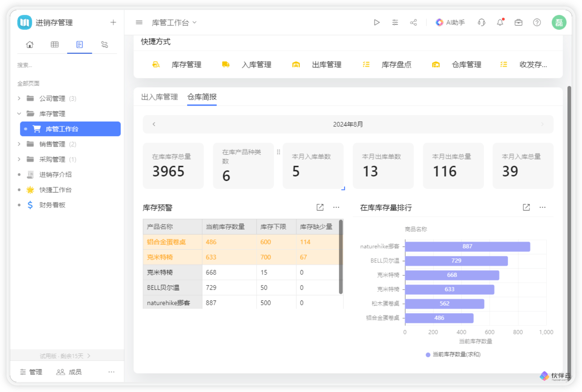Go to previous month arrow
Screen dimensions: 582x392
[154, 124]
